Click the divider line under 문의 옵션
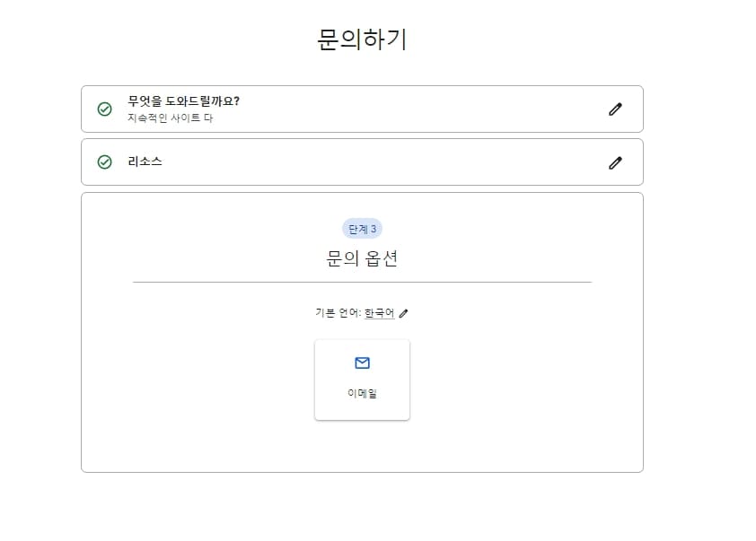The height and width of the screenshot is (541, 756). pyautogui.click(x=362, y=281)
